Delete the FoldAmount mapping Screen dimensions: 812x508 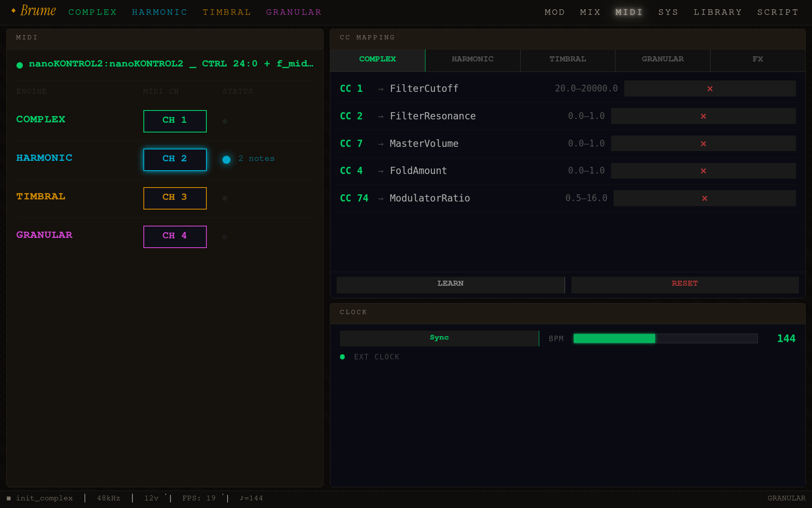(703, 171)
